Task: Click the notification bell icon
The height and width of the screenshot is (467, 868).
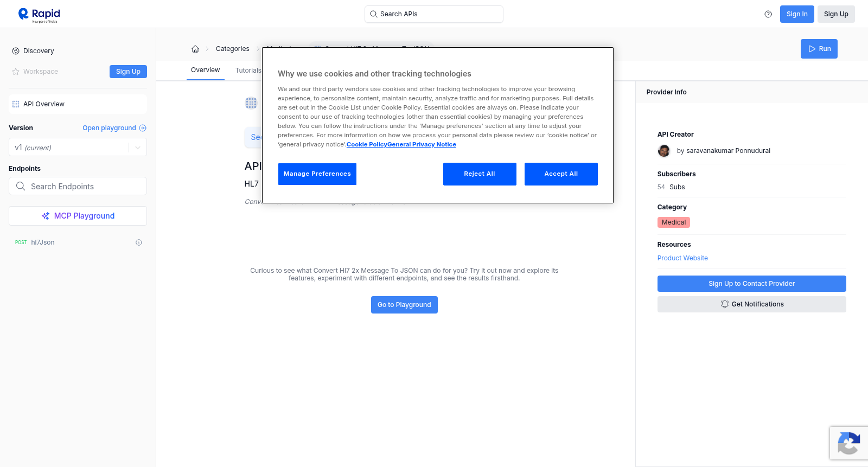Action: [x=724, y=304]
